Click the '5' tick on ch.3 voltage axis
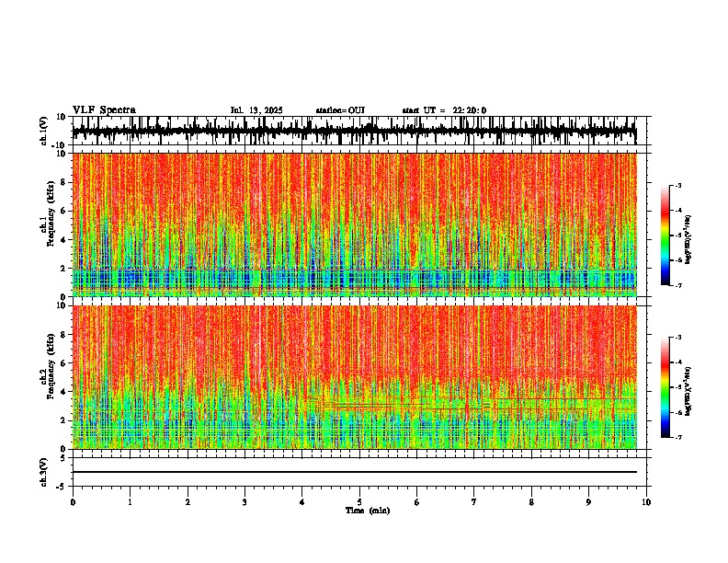The width and height of the screenshot is (728, 563). tap(64, 458)
